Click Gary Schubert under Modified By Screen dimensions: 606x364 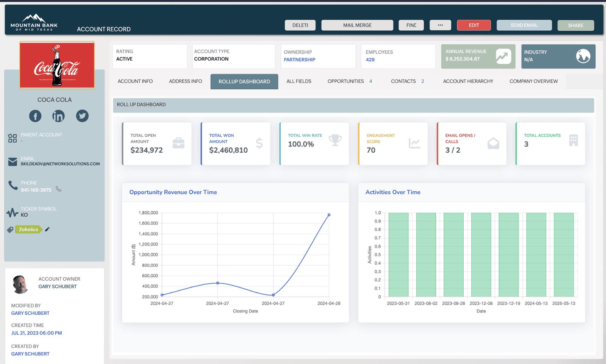[x=30, y=313]
